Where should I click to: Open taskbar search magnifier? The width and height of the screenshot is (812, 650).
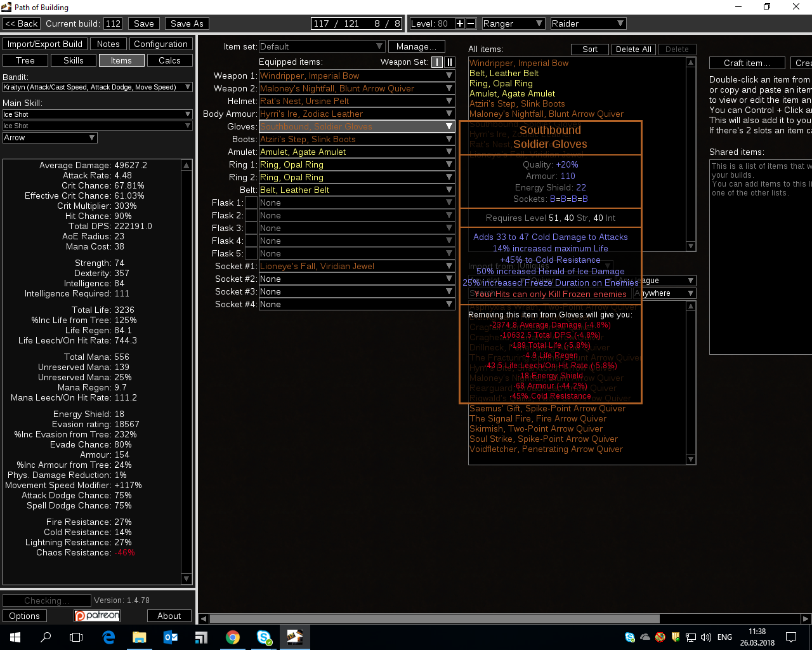[46, 637]
